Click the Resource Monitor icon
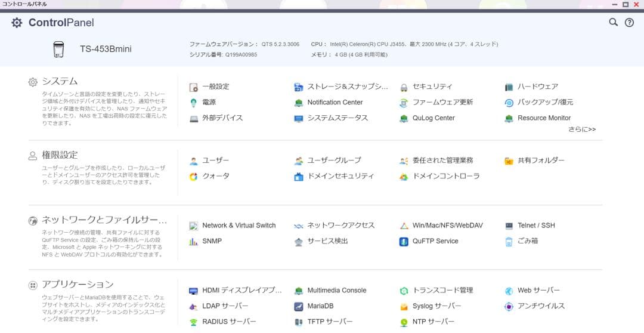644x333 pixels. click(x=509, y=118)
